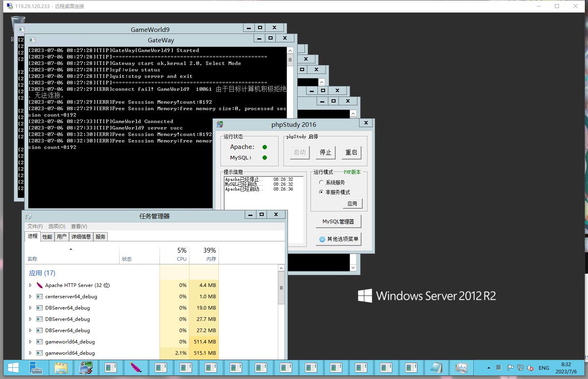Click the Task Manager taskbar icon

pyautogui.click(x=461, y=368)
